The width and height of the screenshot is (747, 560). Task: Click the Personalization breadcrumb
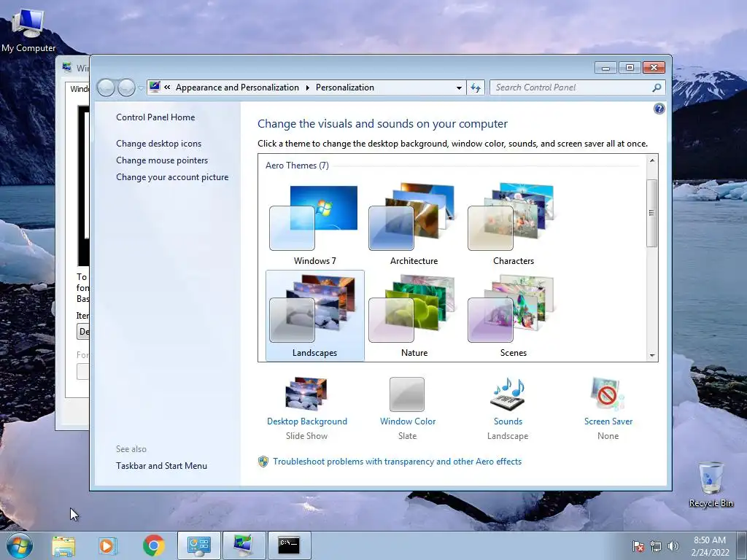(x=345, y=87)
